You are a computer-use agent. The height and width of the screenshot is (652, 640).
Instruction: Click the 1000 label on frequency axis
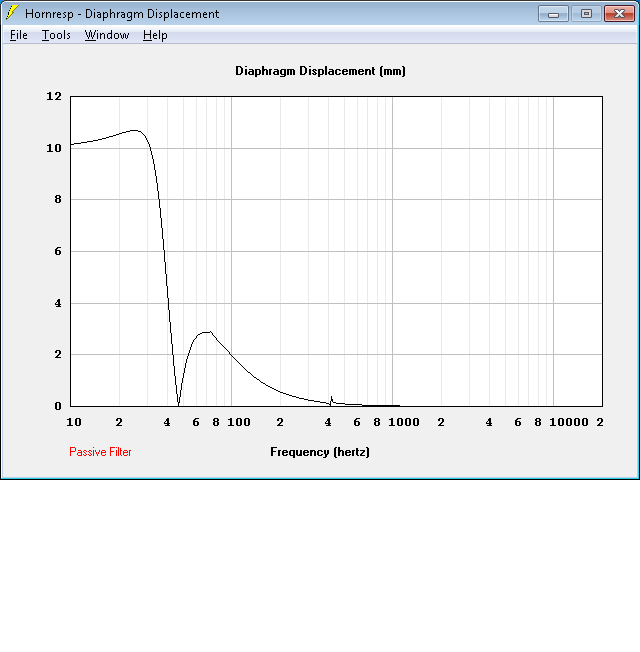point(404,422)
